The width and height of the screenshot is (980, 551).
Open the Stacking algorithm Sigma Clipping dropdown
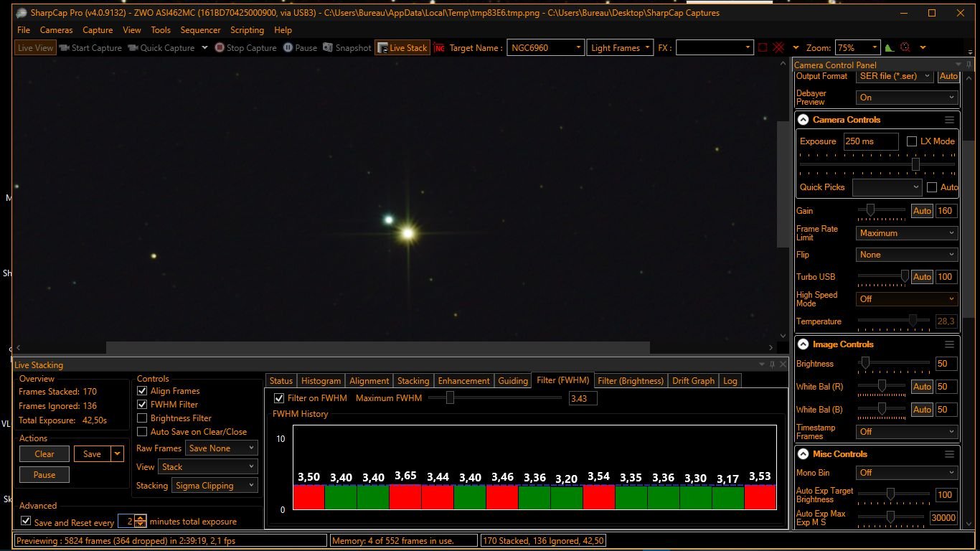tap(215, 486)
